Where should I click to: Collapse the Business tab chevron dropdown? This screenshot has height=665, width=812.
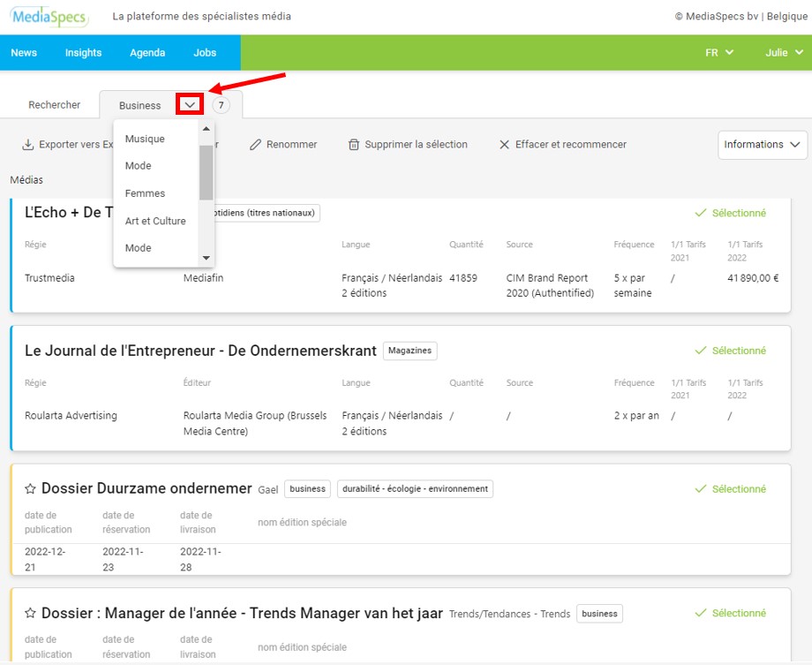click(190, 105)
